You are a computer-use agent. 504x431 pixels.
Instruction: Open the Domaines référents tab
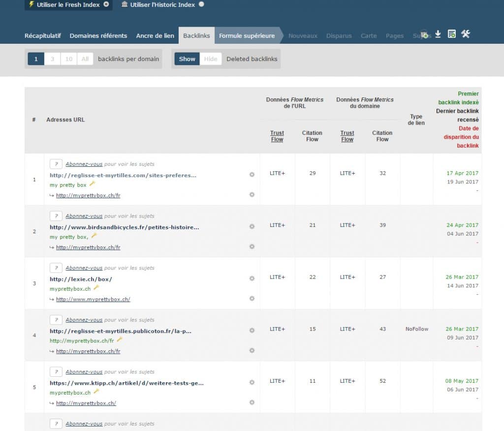coord(98,36)
